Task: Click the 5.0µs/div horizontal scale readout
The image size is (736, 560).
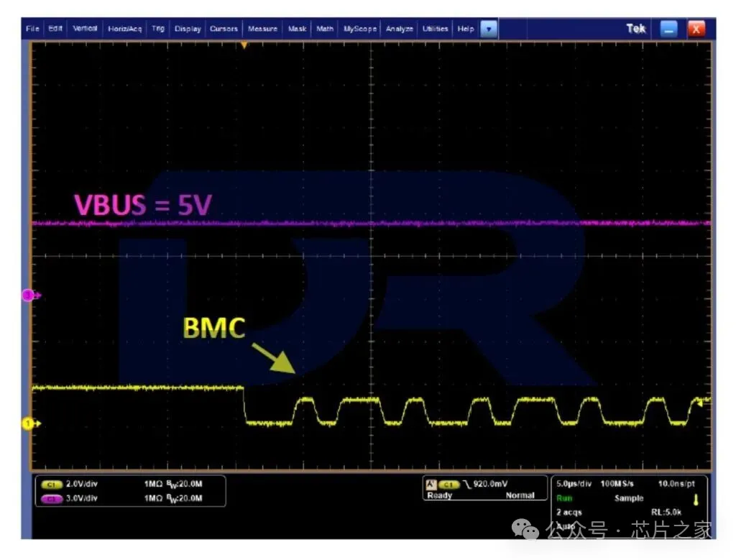Action: (574, 484)
